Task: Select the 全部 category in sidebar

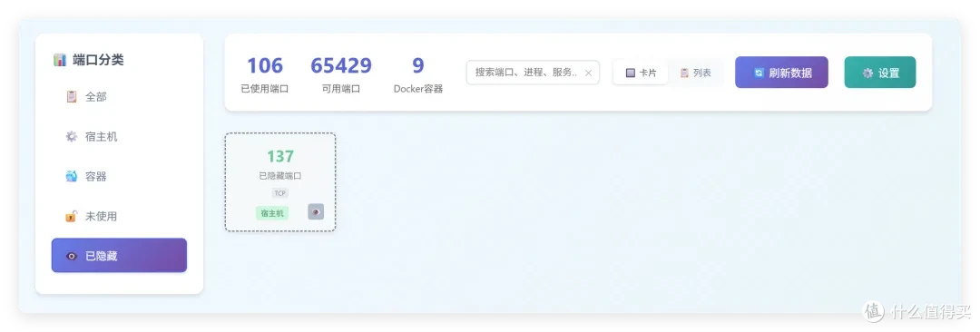Action: (119, 97)
